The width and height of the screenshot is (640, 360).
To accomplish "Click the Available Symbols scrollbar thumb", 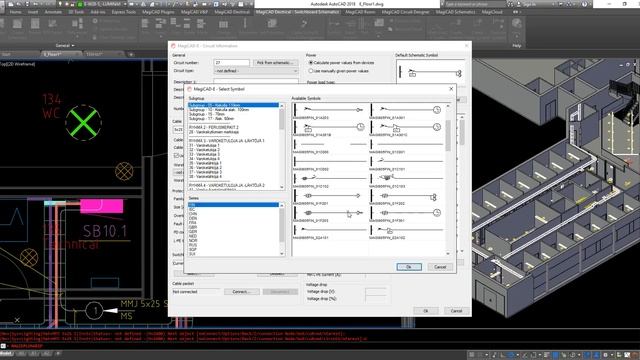I will [x=448, y=136].
